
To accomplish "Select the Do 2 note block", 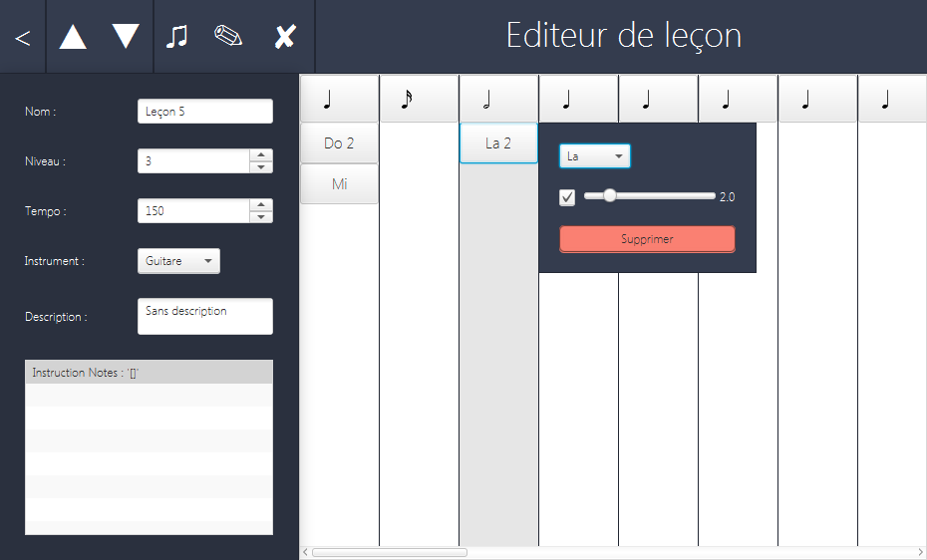I will [x=339, y=142].
